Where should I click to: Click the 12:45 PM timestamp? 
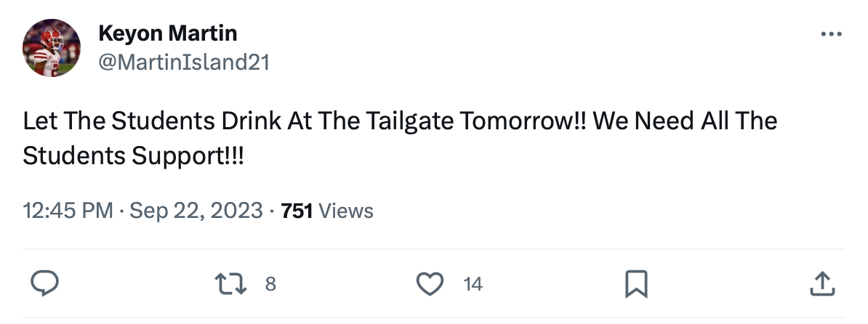(x=68, y=211)
